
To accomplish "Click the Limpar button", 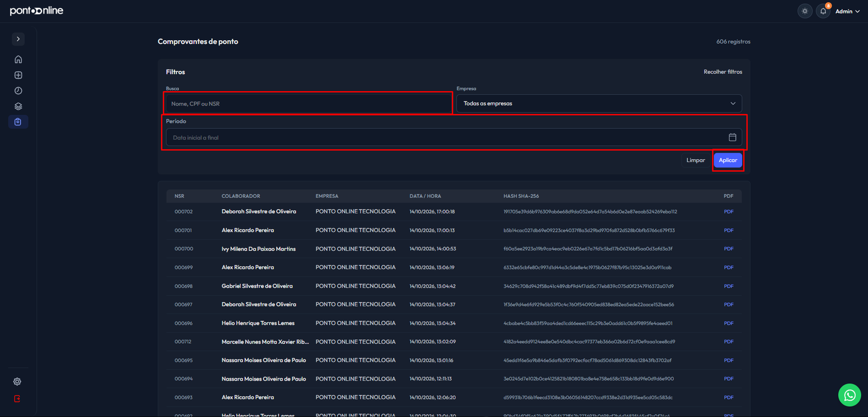I will coord(695,160).
